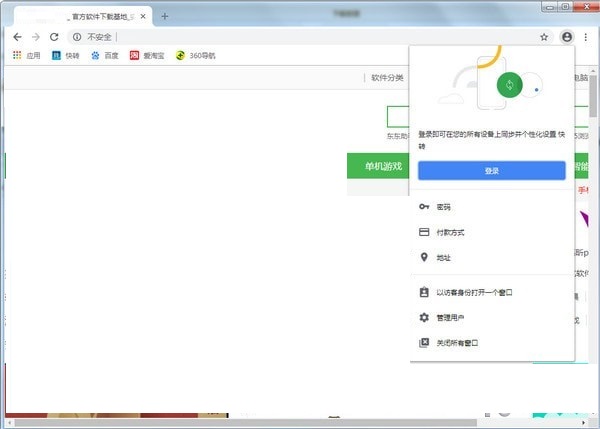600x429 pixels.
Task: Click the horizontal scrollbar right arrow
Action: point(583,422)
